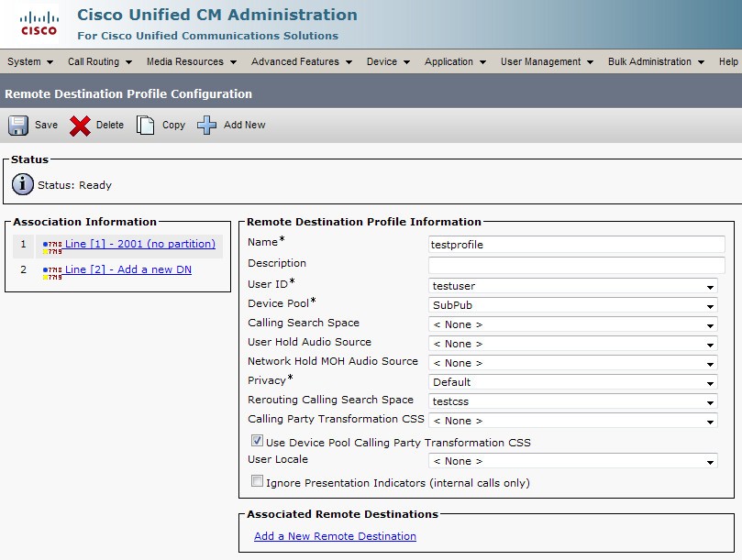Screen dimensions: 742x560
Task: Open the Advanced Features menu
Action: (302, 61)
